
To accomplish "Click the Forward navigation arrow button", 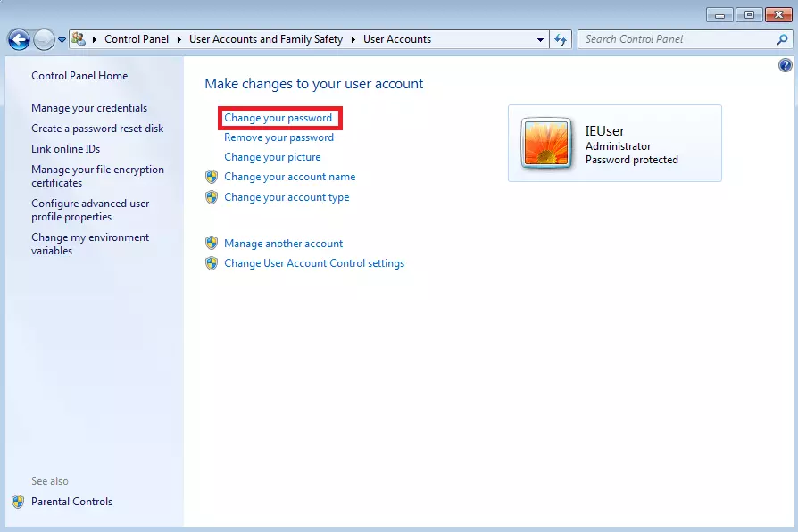I will coord(44,39).
